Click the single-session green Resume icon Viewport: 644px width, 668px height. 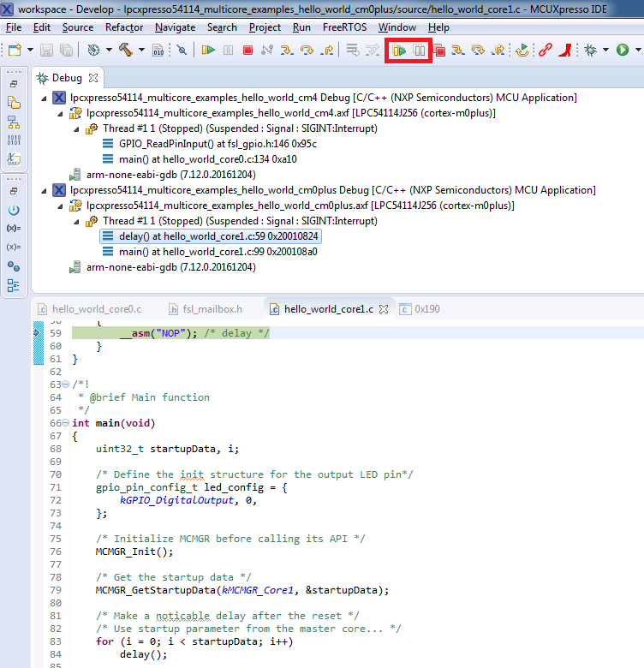pos(208,51)
